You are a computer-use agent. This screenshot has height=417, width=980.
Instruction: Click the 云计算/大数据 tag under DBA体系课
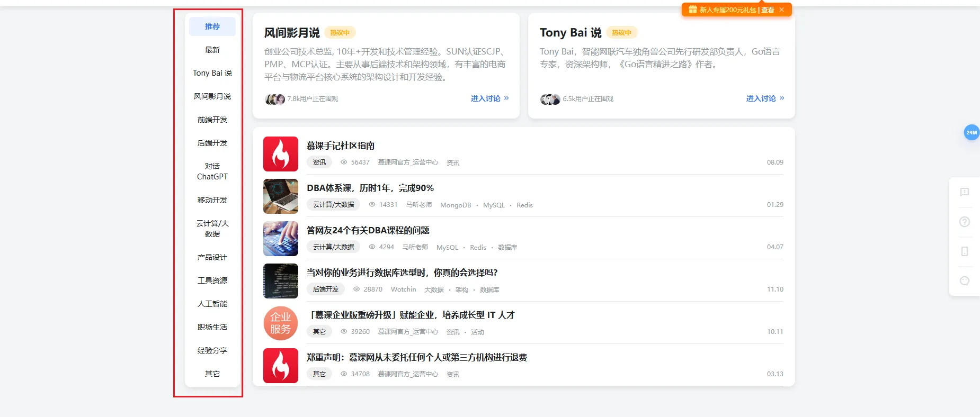tap(333, 205)
